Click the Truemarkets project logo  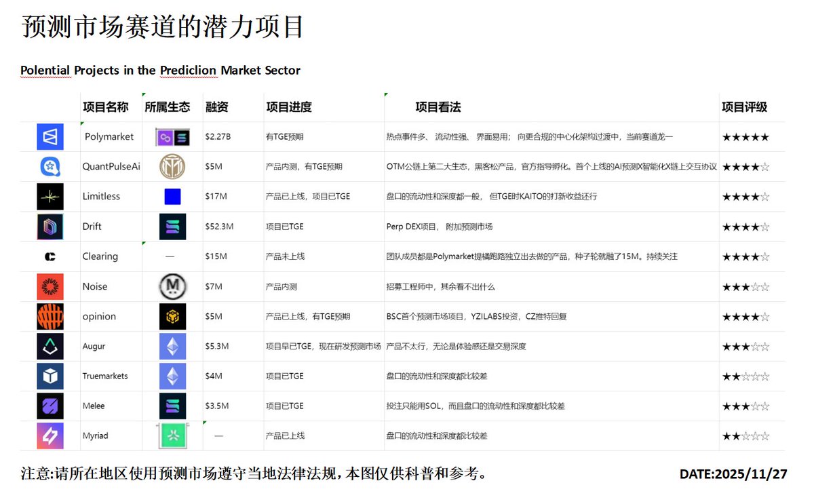coord(50,376)
